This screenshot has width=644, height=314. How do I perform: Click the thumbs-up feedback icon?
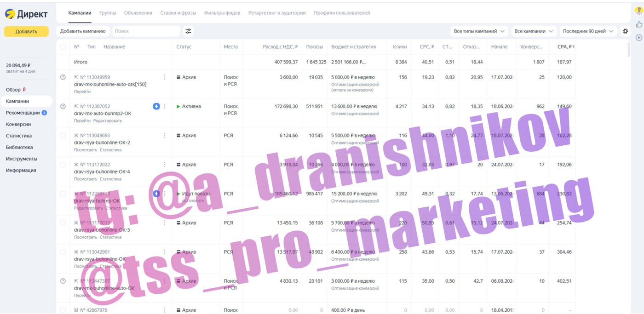tap(639, 24)
